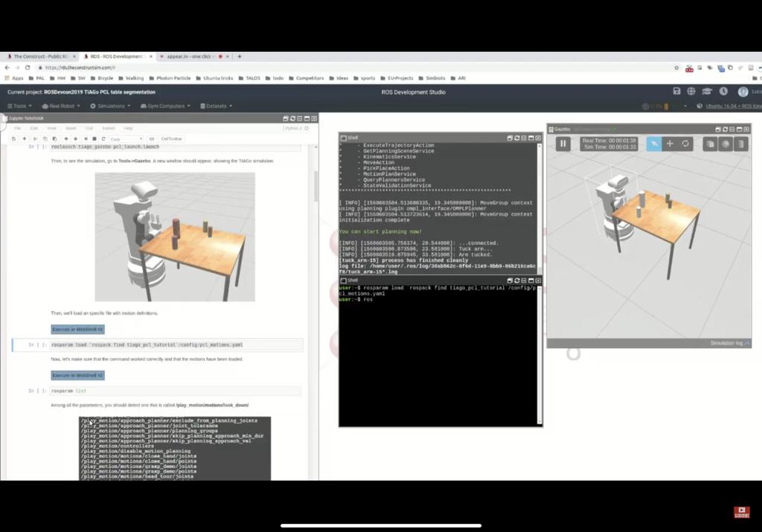Go back in the browser
Screen dimensions: 762x532
[x=7, y=68]
